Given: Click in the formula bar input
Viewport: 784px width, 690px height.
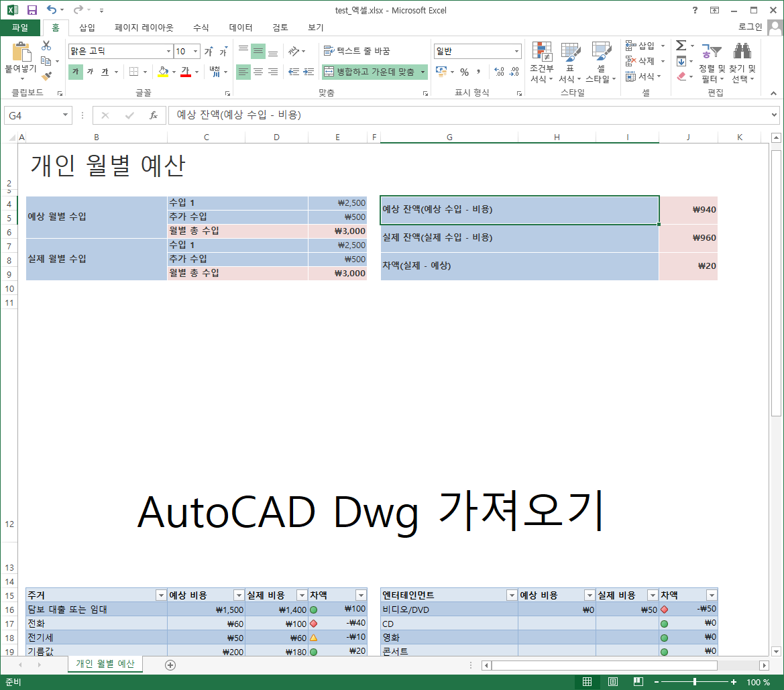Looking at the screenshot, I should [469, 115].
